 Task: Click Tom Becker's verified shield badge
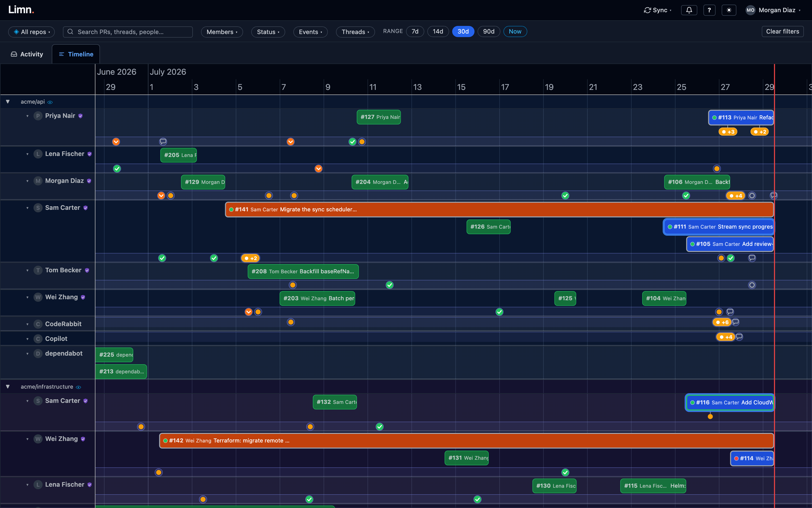click(87, 271)
